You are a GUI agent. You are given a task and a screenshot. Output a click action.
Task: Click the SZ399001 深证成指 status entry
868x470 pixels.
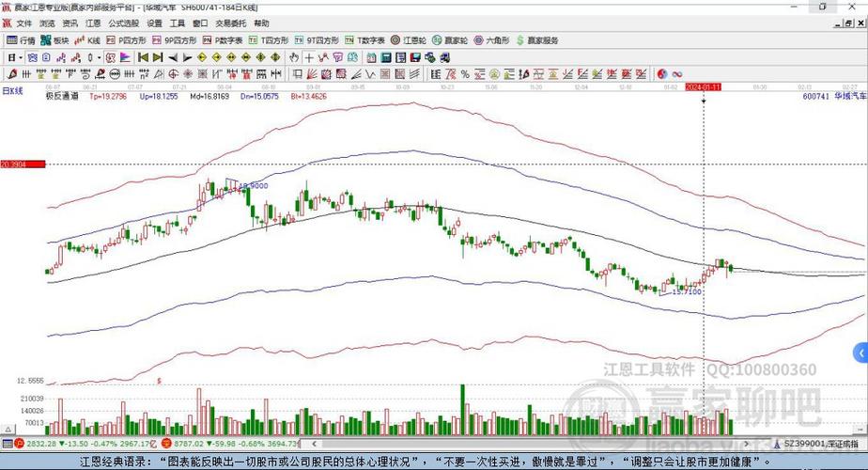[821, 444]
